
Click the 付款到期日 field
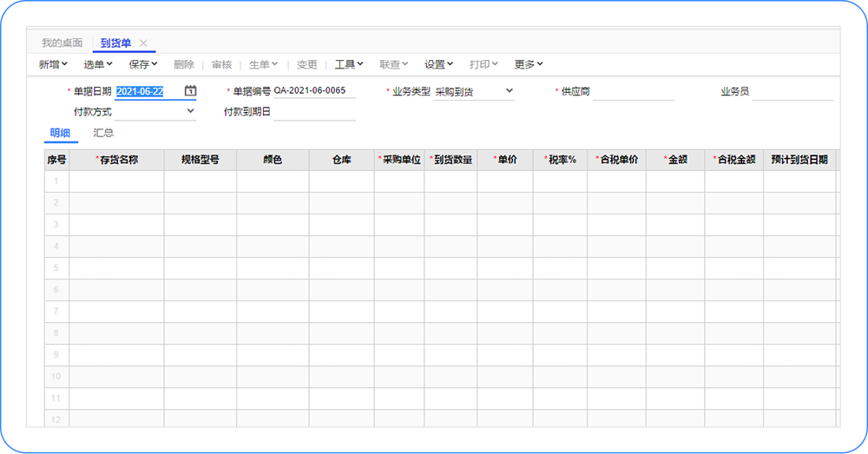314,112
